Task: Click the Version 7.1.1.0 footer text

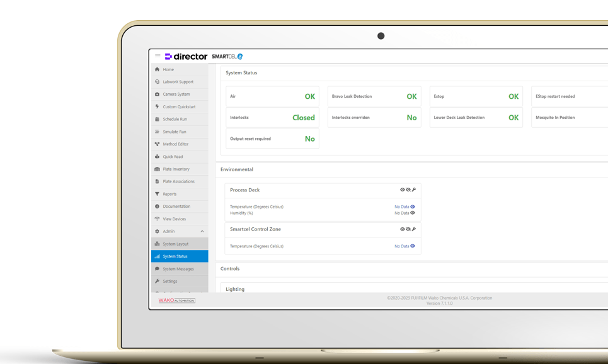Action: (x=439, y=303)
